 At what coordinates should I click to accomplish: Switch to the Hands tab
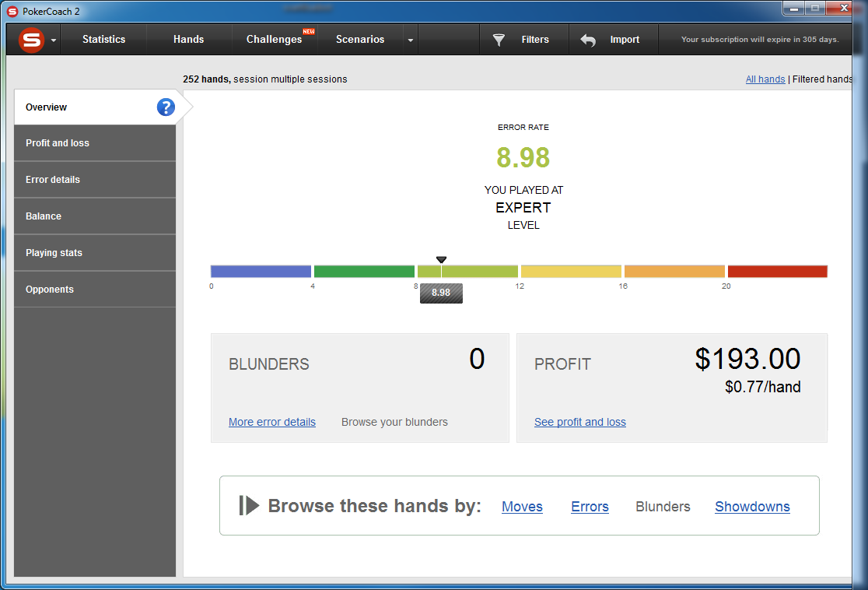pyautogui.click(x=188, y=40)
